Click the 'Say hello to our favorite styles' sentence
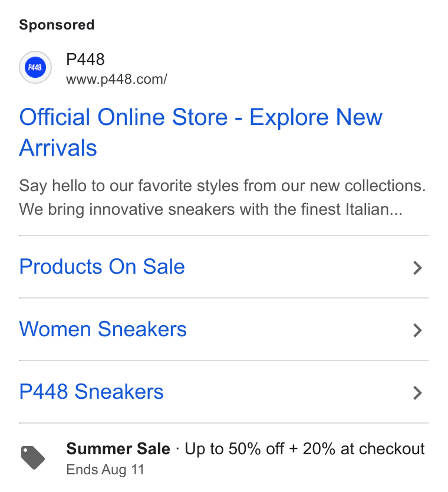 coord(222,186)
